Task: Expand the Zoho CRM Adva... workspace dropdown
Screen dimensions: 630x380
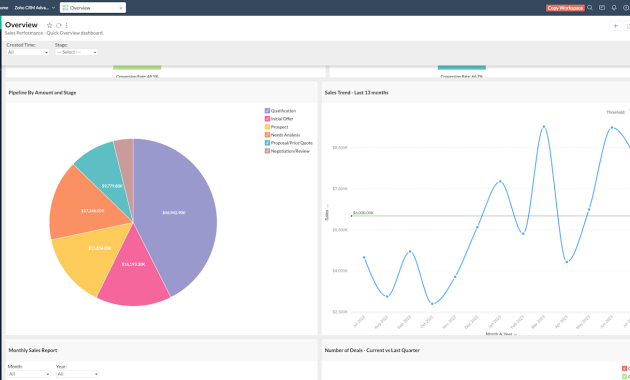Action: pos(53,8)
